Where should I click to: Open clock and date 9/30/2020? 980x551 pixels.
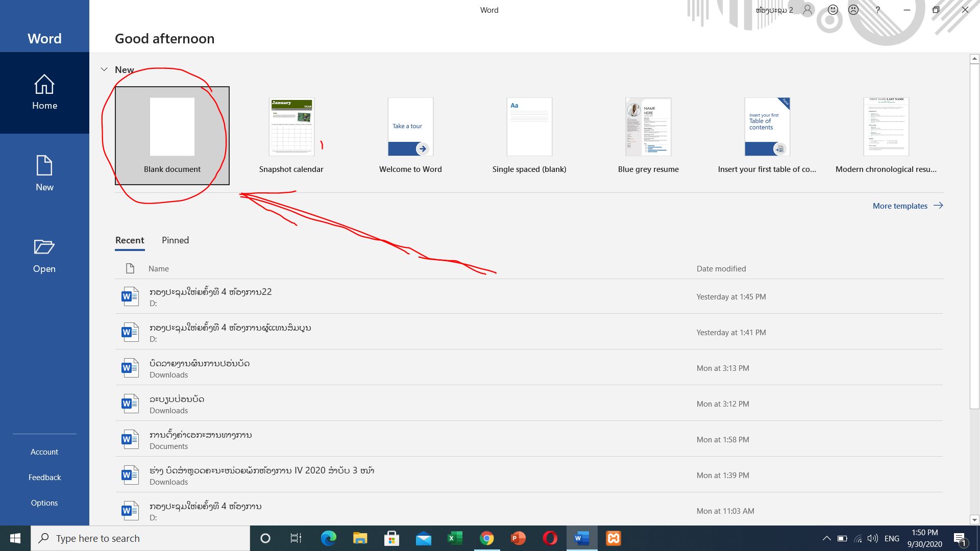coord(925,538)
